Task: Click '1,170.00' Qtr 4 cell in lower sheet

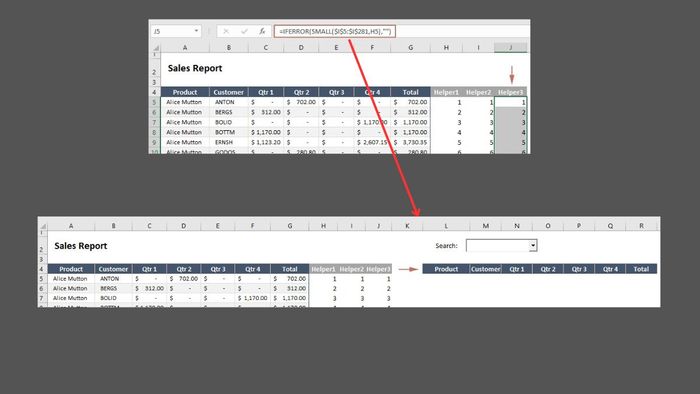Action: pyautogui.click(x=252, y=298)
